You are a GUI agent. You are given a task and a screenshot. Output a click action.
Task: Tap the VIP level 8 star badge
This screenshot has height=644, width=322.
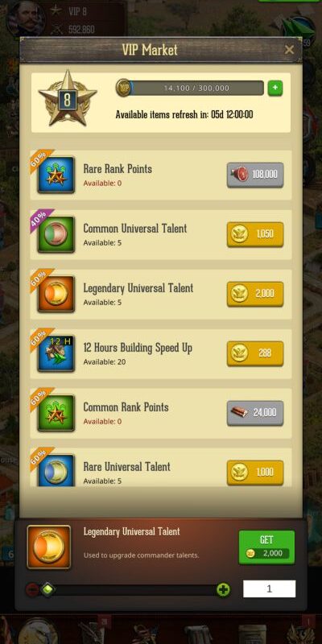68,97
